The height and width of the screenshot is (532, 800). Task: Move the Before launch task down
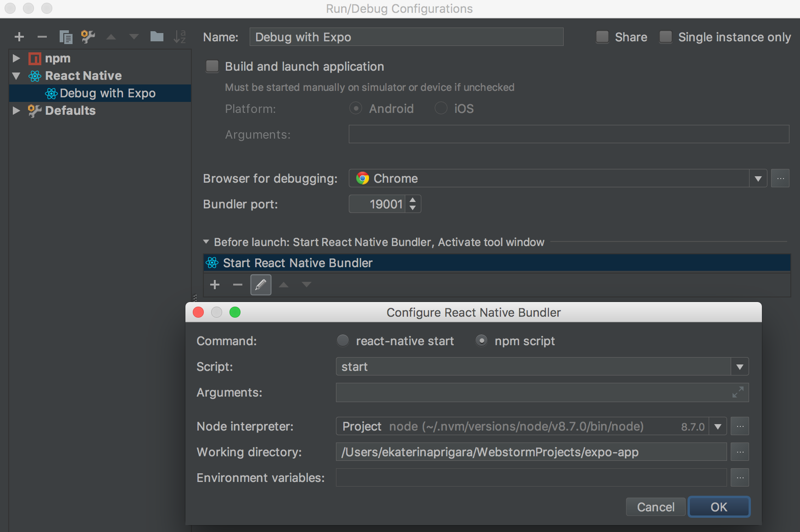tap(307, 285)
